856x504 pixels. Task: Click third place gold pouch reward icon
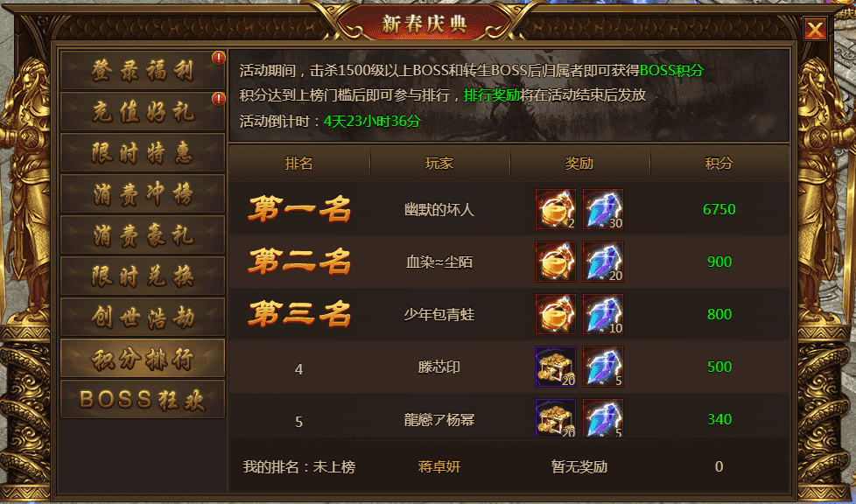click(555, 314)
